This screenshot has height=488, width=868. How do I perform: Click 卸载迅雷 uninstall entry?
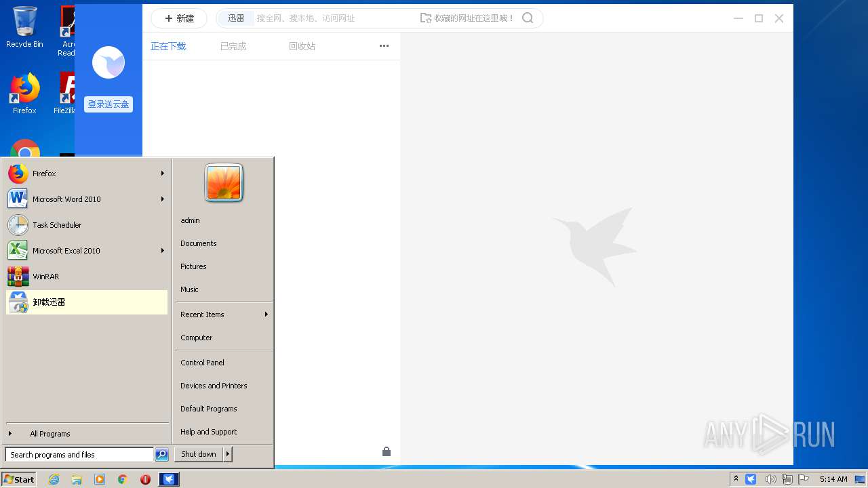pos(87,302)
